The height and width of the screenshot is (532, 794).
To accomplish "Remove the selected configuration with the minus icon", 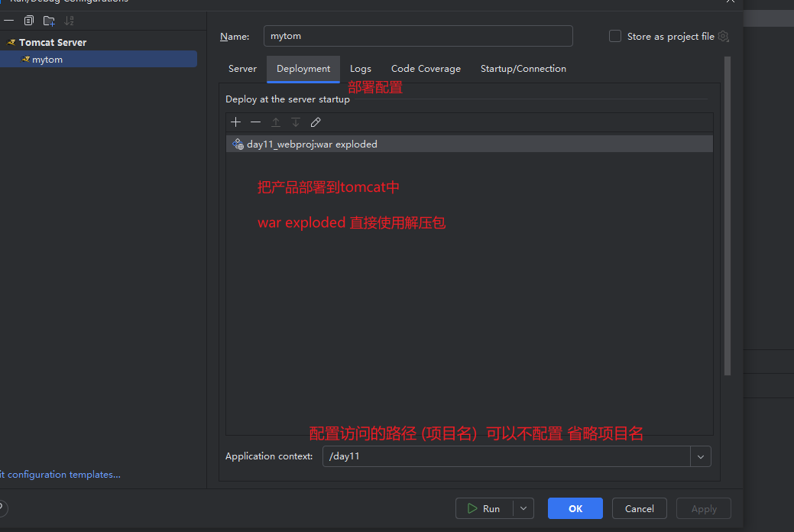I will point(8,21).
